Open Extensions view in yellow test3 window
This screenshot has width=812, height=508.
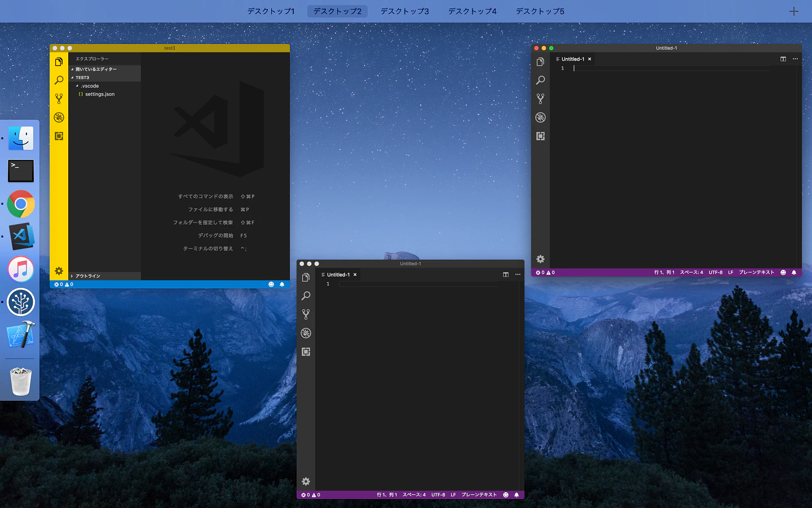[59, 136]
